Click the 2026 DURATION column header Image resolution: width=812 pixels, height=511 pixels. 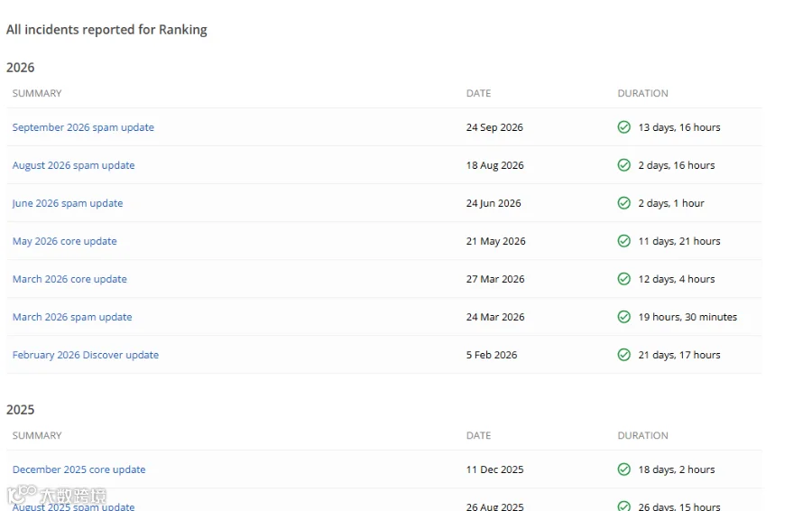click(x=642, y=93)
